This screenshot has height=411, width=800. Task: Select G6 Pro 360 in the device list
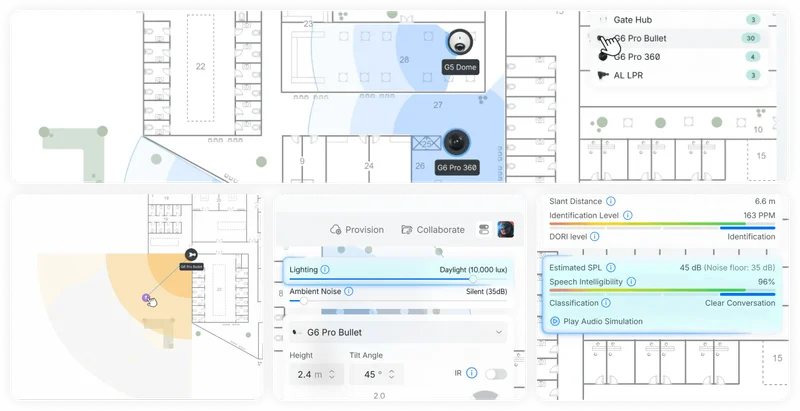(x=680, y=57)
